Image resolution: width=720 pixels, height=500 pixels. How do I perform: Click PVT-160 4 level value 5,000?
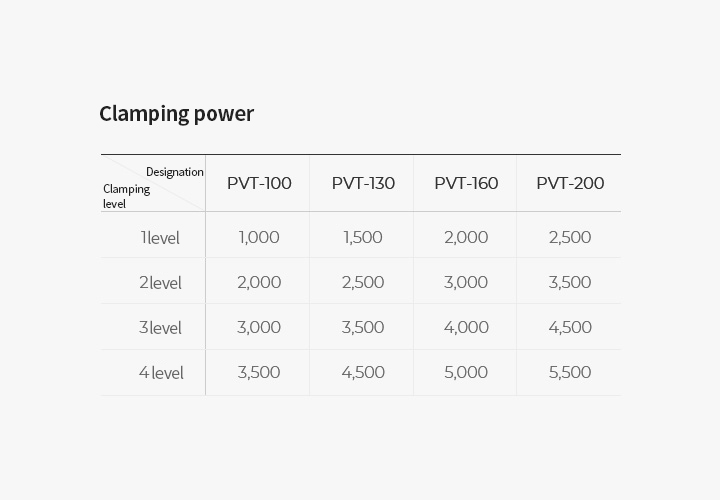click(x=466, y=372)
